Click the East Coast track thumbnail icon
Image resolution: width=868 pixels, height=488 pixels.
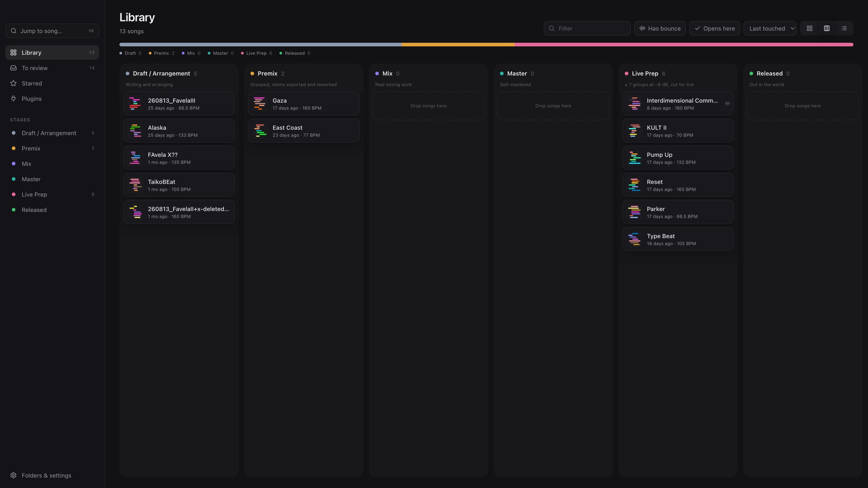tap(260, 130)
